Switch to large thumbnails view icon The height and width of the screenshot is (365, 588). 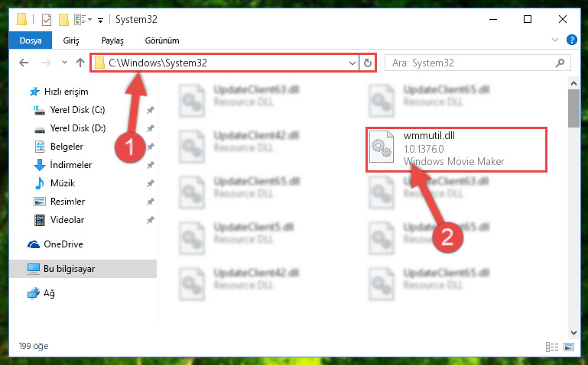click(x=568, y=347)
